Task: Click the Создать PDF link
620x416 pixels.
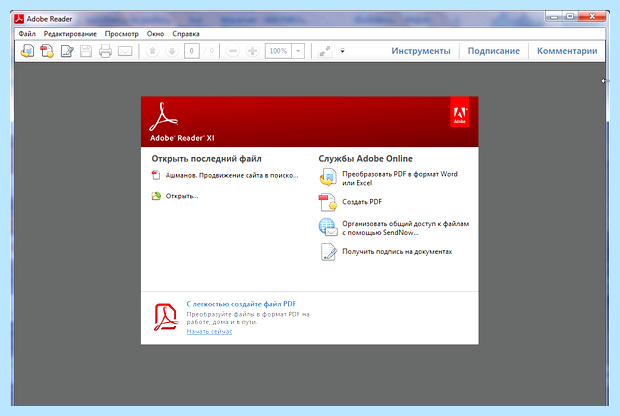Action: click(362, 202)
